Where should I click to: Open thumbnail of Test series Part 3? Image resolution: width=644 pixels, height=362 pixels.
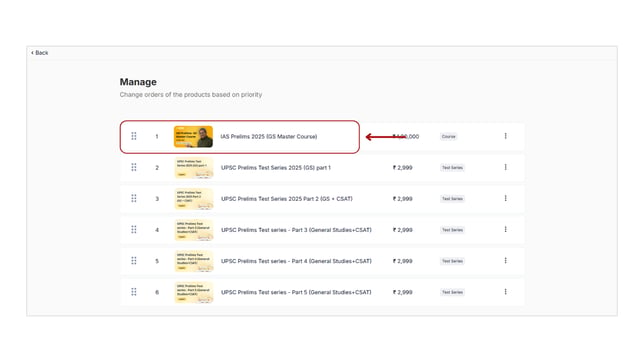[194, 230]
